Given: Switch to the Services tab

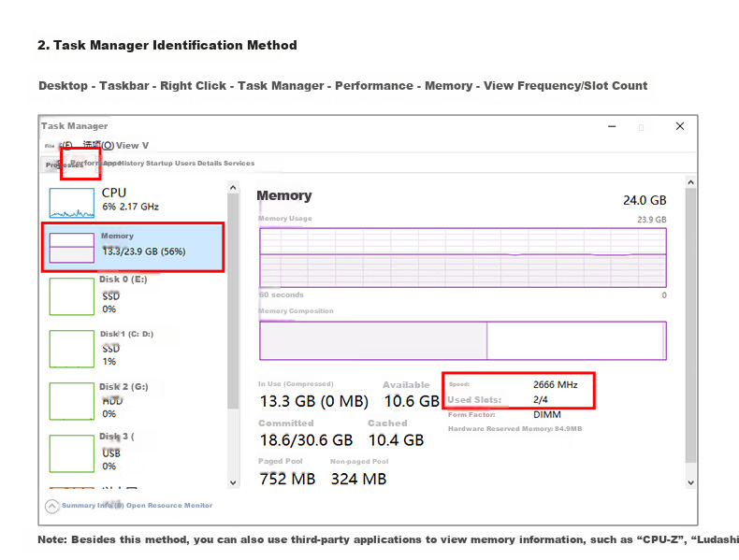Looking at the screenshot, I should click(x=239, y=163).
